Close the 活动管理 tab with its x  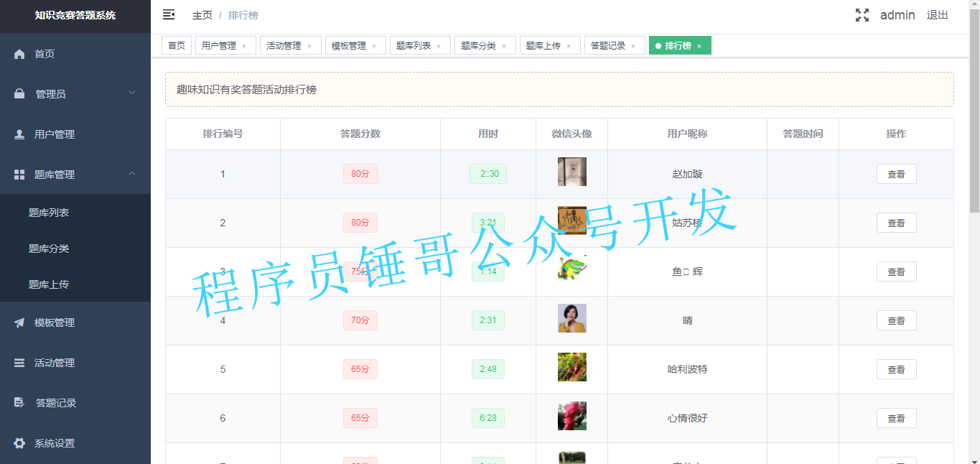pyautogui.click(x=309, y=46)
